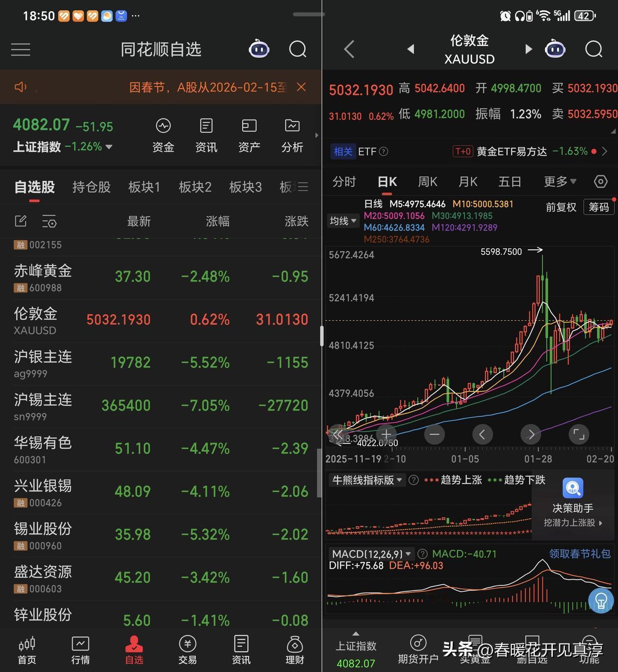Sort by the 最新 column header
Viewport: 618px width, 672px height.
pos(139,221)
